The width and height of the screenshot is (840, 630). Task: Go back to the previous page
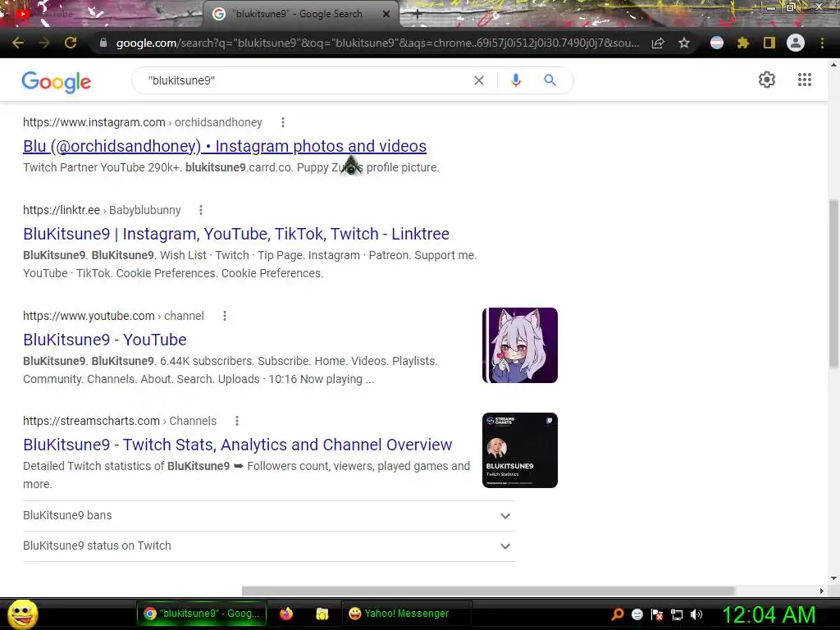point(18,43)
